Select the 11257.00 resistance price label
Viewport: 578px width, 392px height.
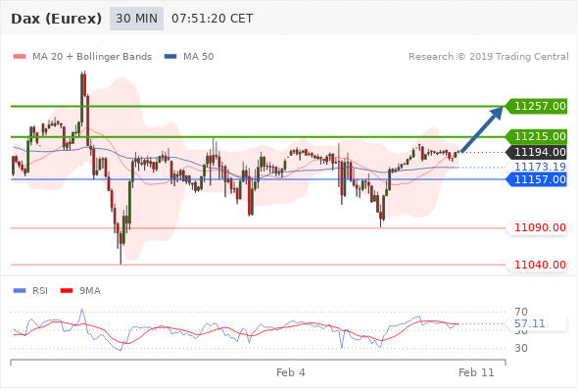537,106
